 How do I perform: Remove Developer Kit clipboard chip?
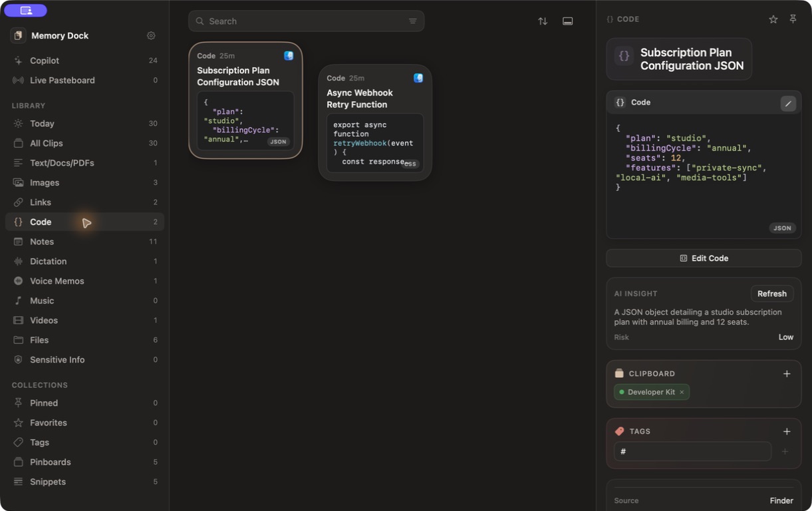(x=682, y=393)
